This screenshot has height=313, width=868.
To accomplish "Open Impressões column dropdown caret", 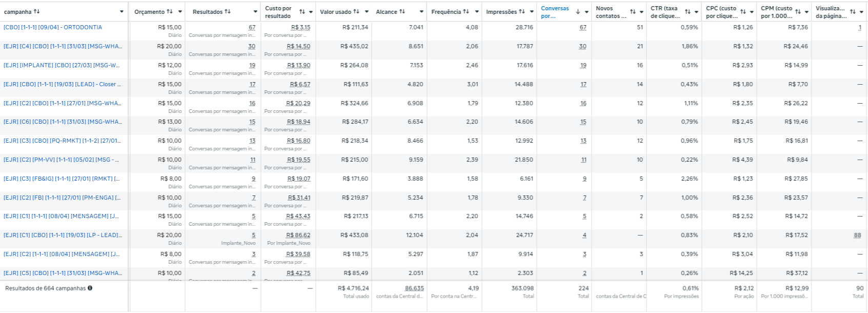I will pyautogui.click(x=532, y=12).
